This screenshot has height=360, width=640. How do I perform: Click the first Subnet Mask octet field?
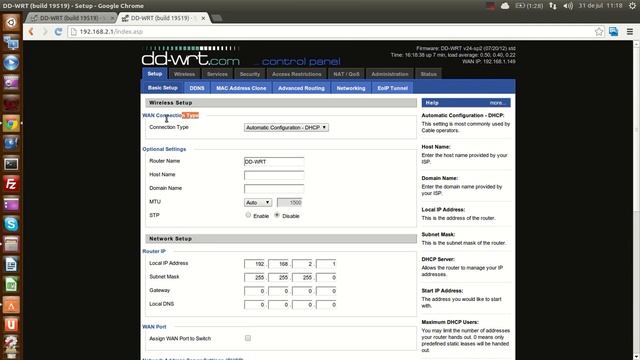[x=254, y=277]
